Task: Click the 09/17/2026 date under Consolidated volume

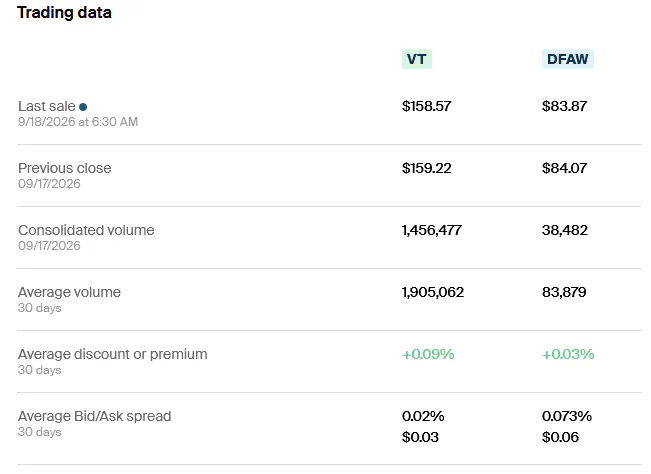Action: (x=49, y=246)
